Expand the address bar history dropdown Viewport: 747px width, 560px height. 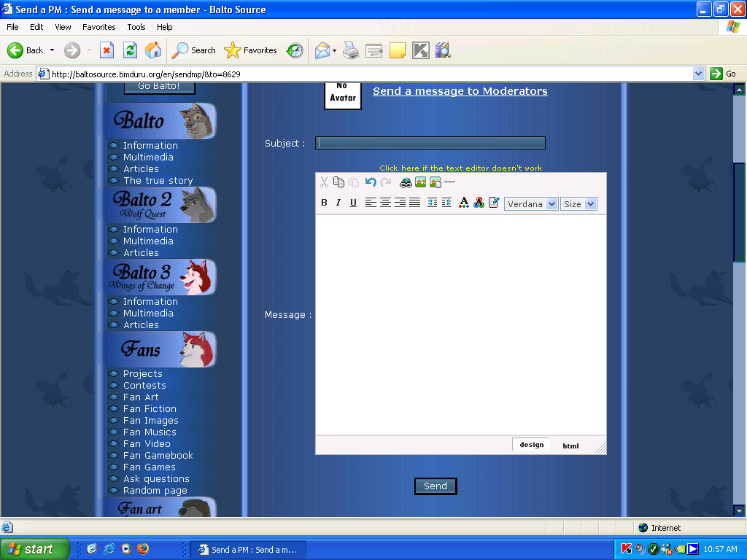pos(698,74)
